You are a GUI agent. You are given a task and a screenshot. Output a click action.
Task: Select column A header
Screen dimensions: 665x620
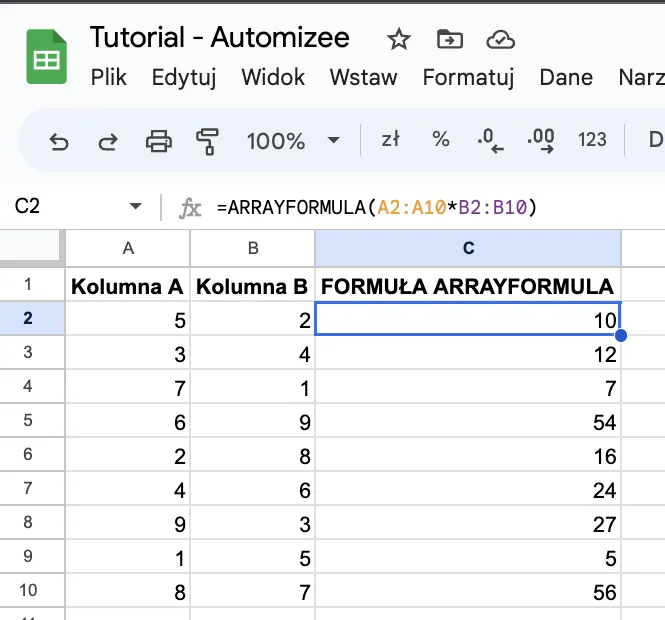point(128,248)
